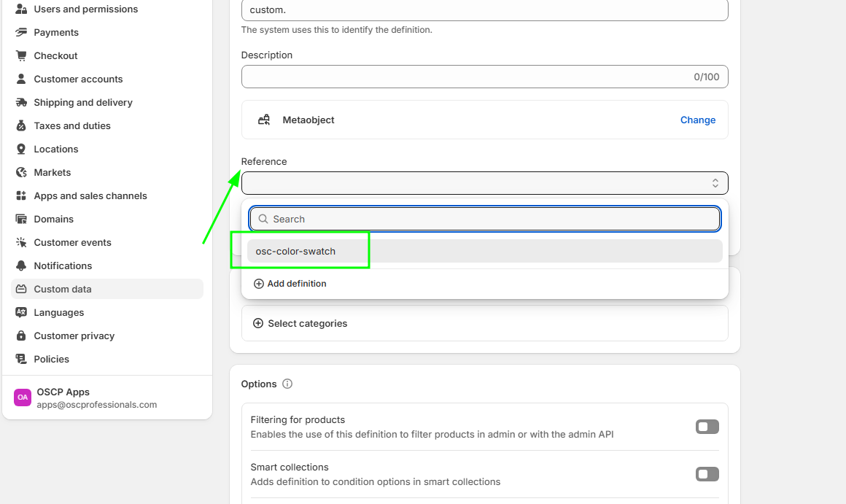The image size is (846, 504).
Task: Click the Payments icon in sidebar
Action: point(21,32)
